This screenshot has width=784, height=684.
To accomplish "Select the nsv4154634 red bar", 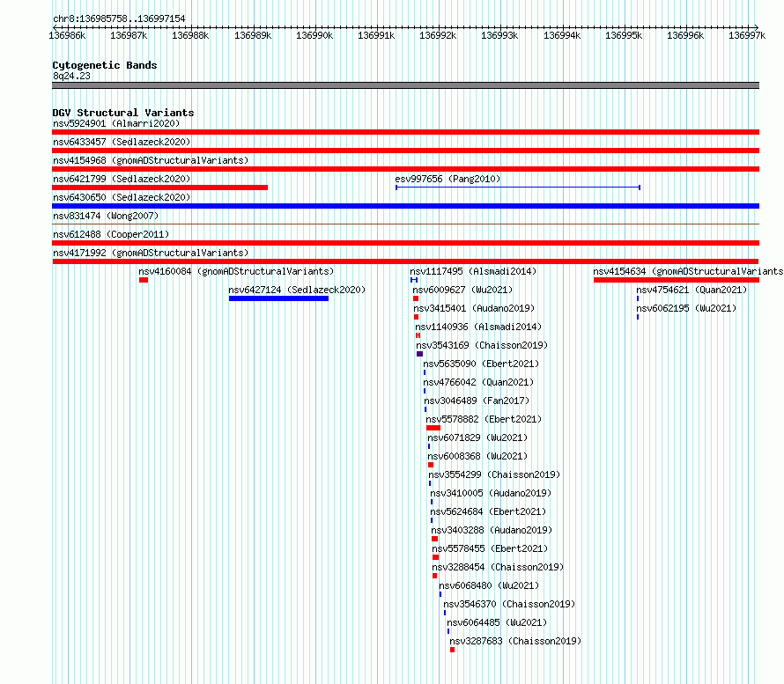I will click(x=677, y=280).
